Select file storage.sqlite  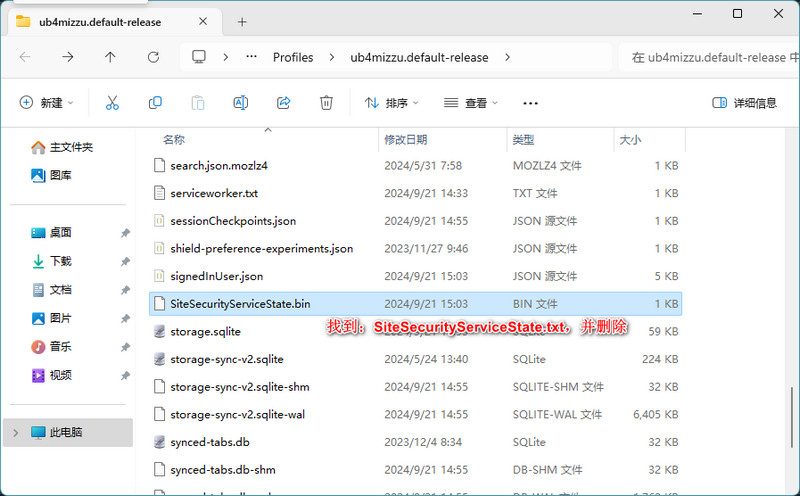[415, 332]
